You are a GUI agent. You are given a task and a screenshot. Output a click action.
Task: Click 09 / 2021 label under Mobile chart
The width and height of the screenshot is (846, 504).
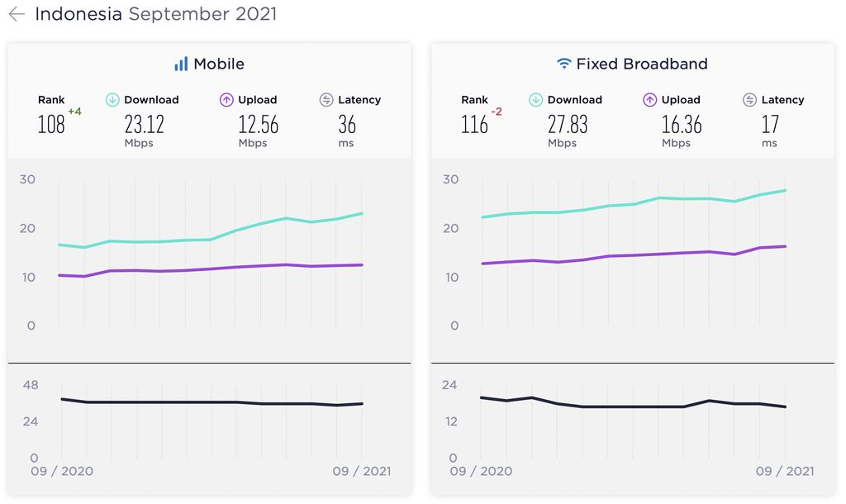(x=362, y=471)
